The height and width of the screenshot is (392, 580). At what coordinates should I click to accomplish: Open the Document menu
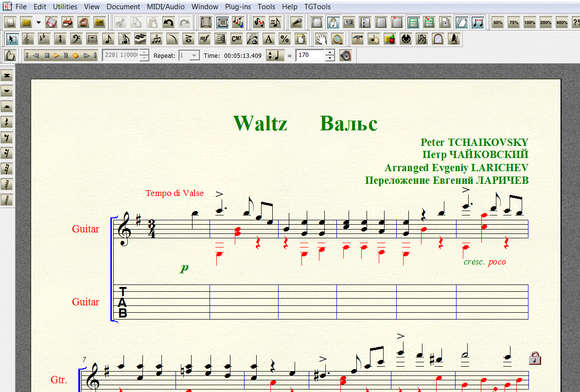tap(123, 7)
